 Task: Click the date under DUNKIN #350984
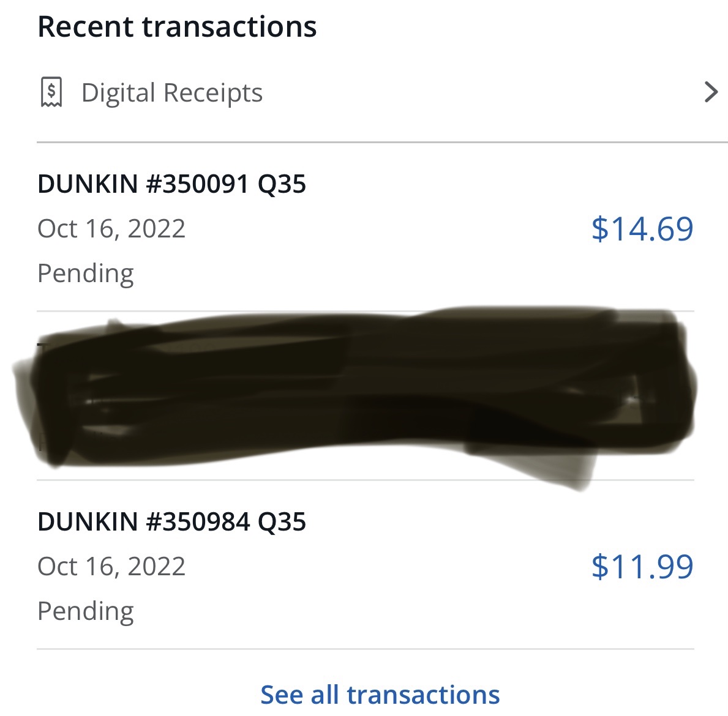(111, 567)
